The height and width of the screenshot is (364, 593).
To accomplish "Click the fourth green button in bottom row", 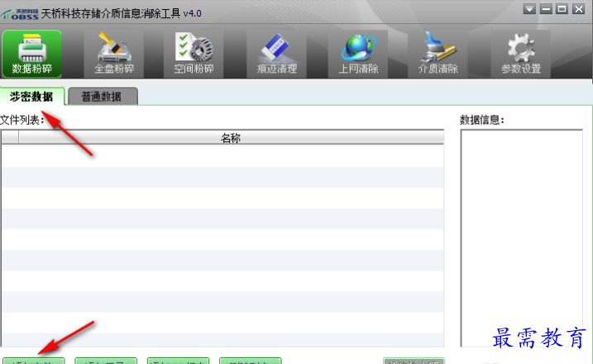I will point(250,361).
